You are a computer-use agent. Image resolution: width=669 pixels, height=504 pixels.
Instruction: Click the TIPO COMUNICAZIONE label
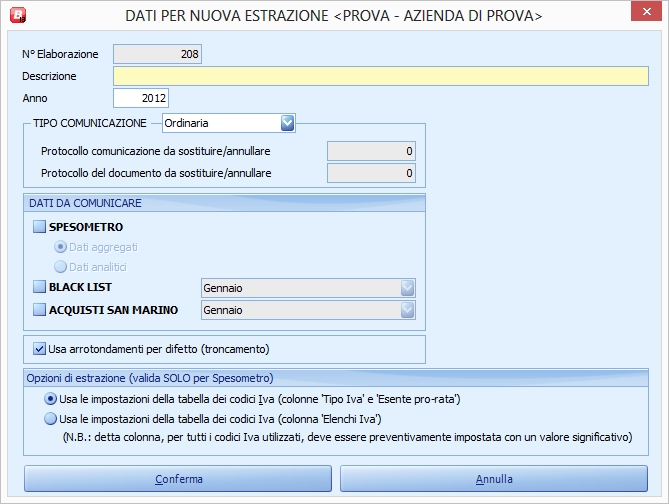pyautogui.click(x=90, y=123)
